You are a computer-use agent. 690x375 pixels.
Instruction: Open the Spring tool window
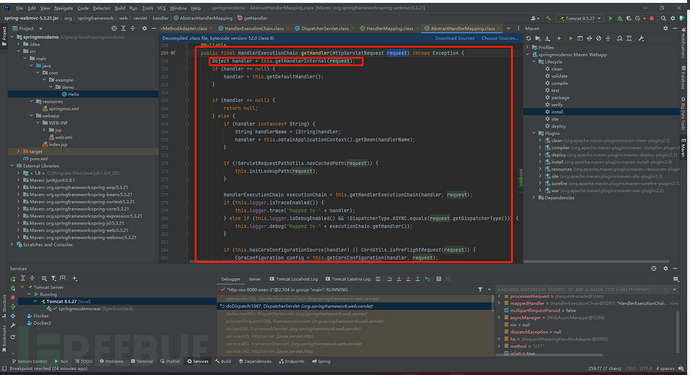[x=321, y=361]
